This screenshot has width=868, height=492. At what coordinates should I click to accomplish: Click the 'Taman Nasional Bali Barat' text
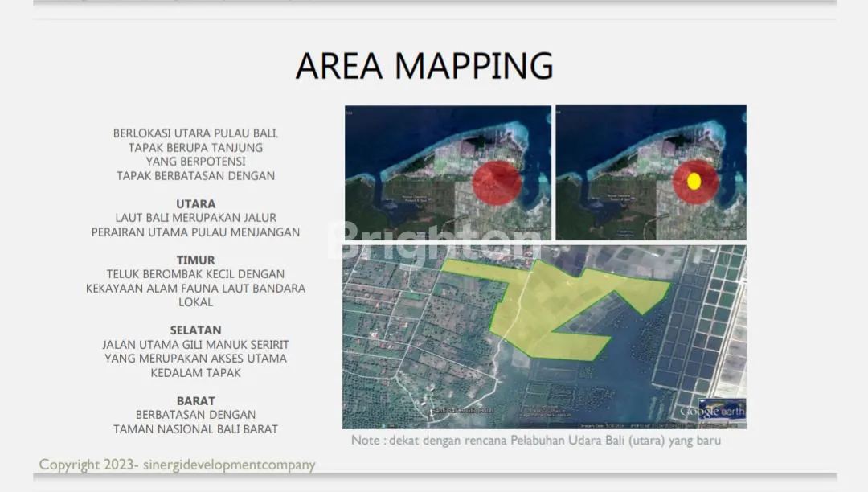click(x=195, y=429)
